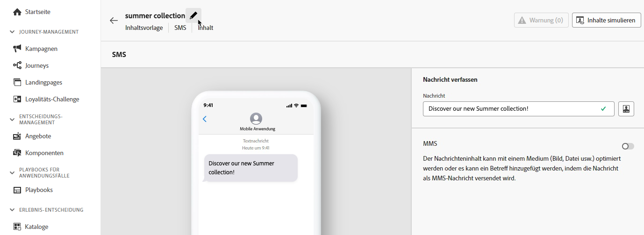Collapse the Entscheidungs-Management section
This screenshot has width=644, height=235.
12,120
